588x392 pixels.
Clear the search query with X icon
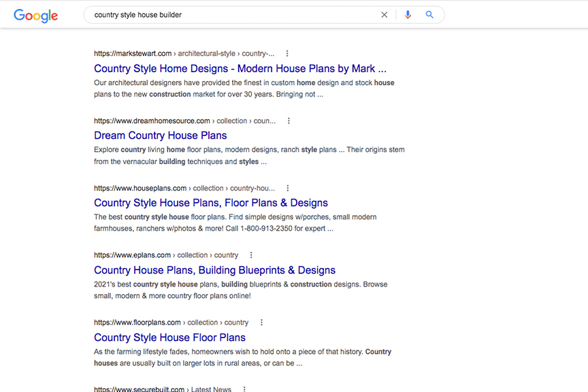click(384, 15)
